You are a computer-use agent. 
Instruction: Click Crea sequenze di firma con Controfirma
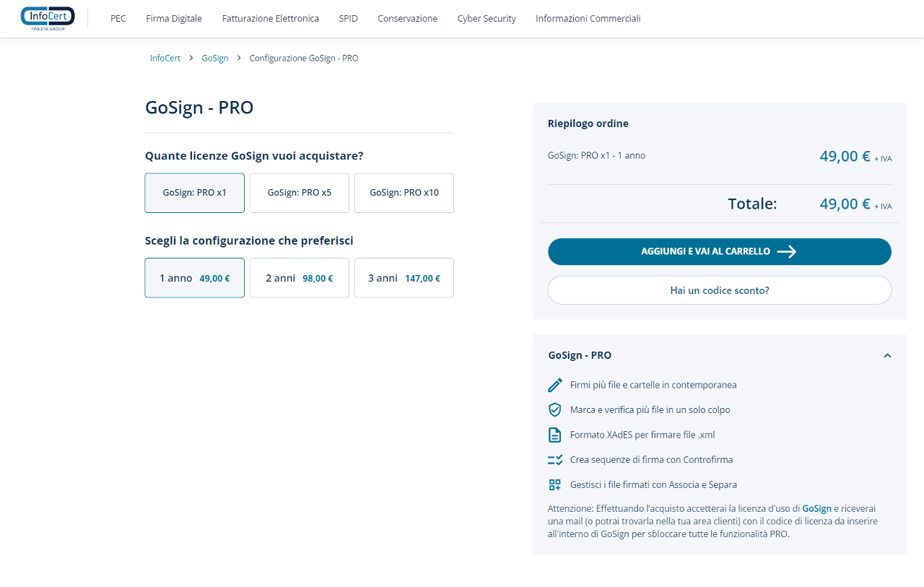(x=652, y=459)
